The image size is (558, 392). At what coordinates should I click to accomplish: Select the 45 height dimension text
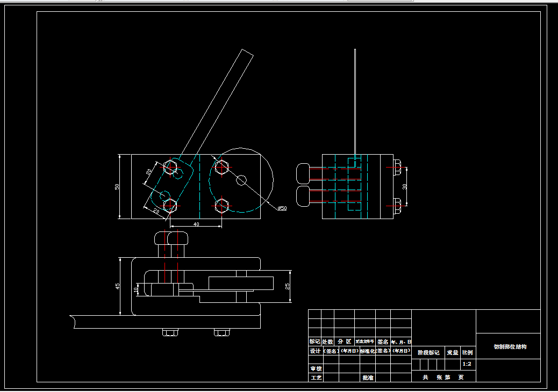click(117, 286)
